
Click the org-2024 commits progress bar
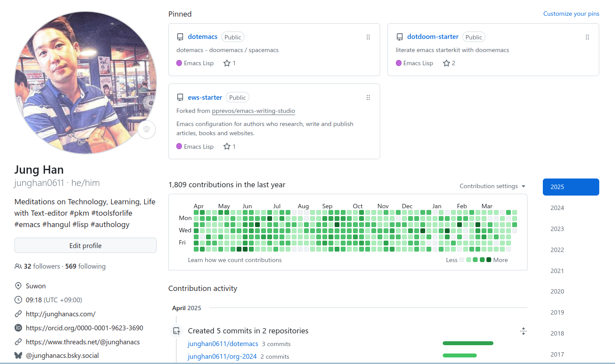click(460, 356)
